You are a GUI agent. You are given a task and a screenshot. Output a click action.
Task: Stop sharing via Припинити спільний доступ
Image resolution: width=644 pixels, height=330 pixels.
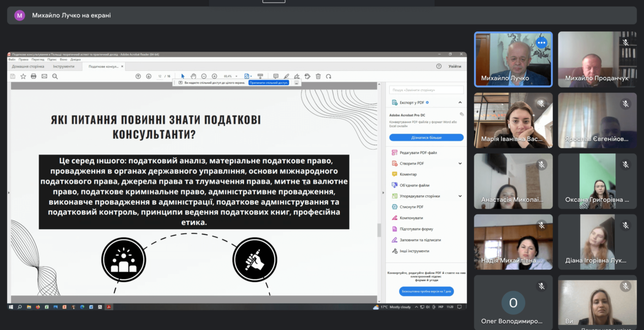pyautogui.click(x=269, y=82)
